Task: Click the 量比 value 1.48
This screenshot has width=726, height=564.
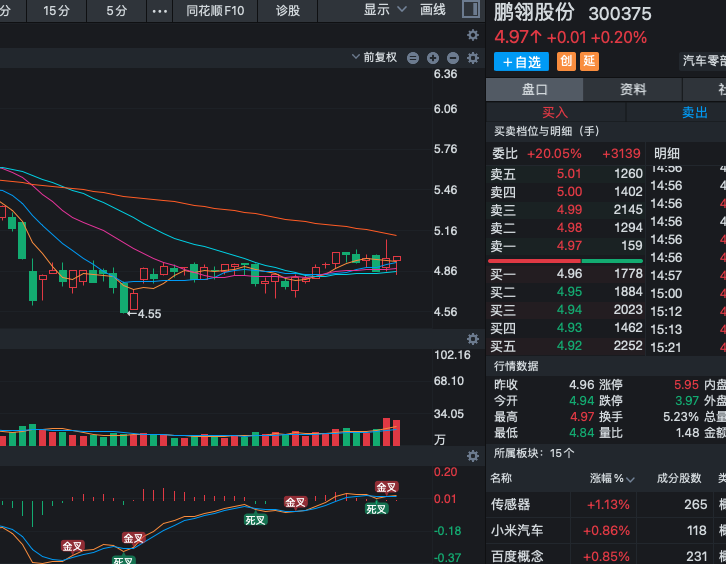Action: [x=686, y=433]
